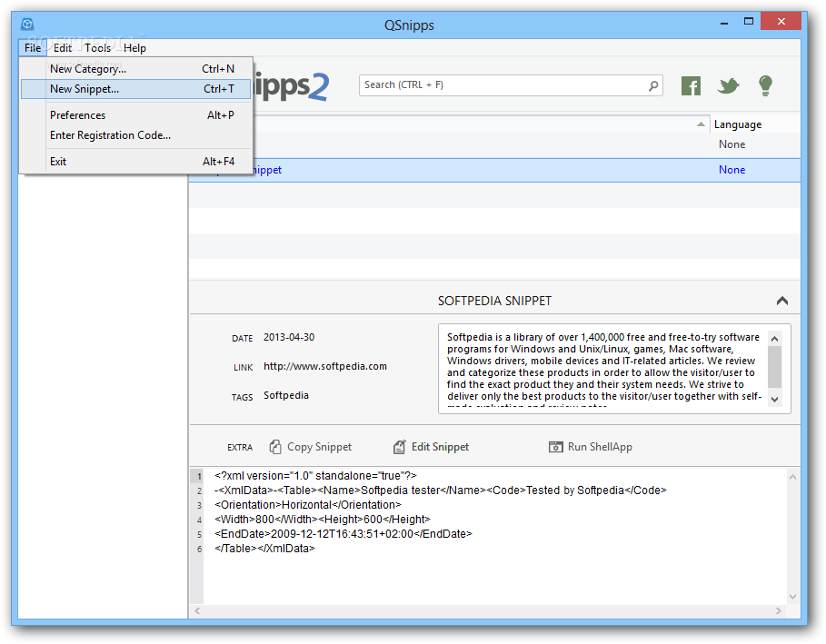Choose New Category from File menu
The width and height of the screenshot is (826, 644).
135,69
